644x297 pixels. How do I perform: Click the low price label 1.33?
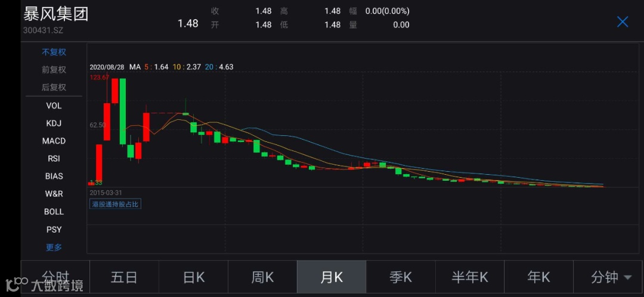coord(95,183)
